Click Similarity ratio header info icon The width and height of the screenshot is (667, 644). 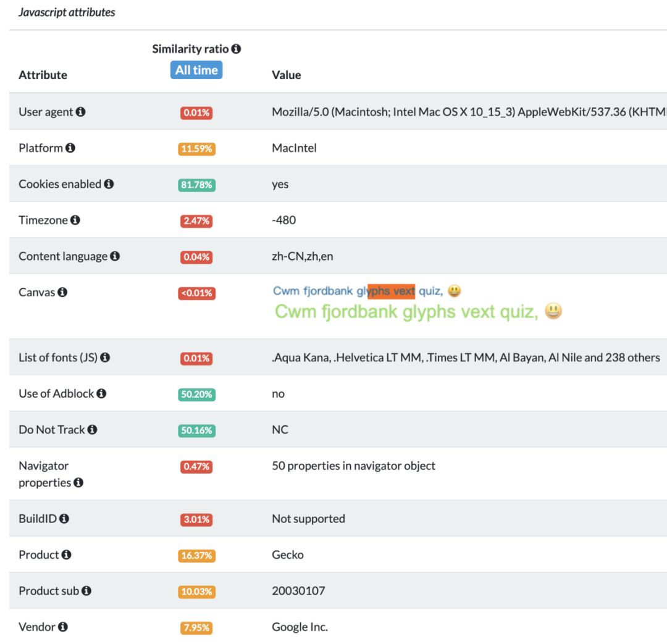tap(236, 49)
